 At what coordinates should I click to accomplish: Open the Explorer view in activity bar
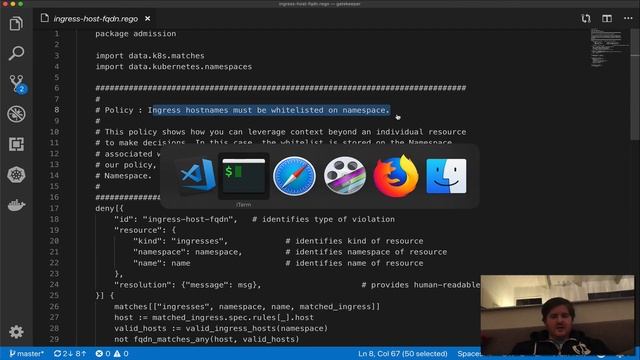[16, 24]
